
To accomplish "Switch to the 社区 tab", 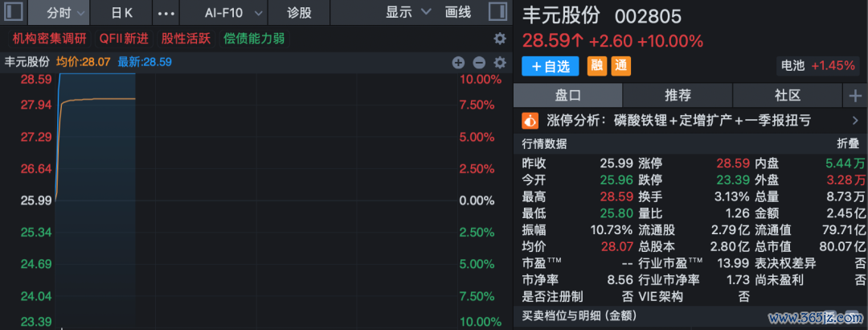I will pos(788,96).
